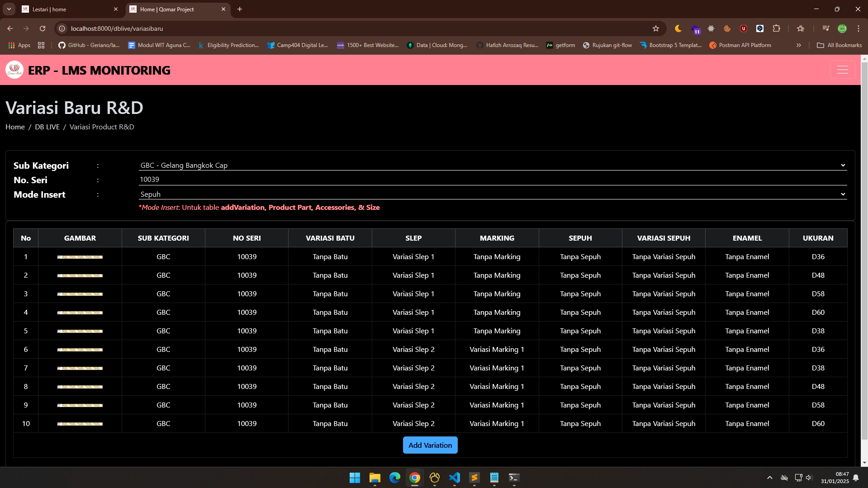This screenshot has width=868, height=488.
Task: Switch to the Lestari home tab
Action: coord(68,9)
